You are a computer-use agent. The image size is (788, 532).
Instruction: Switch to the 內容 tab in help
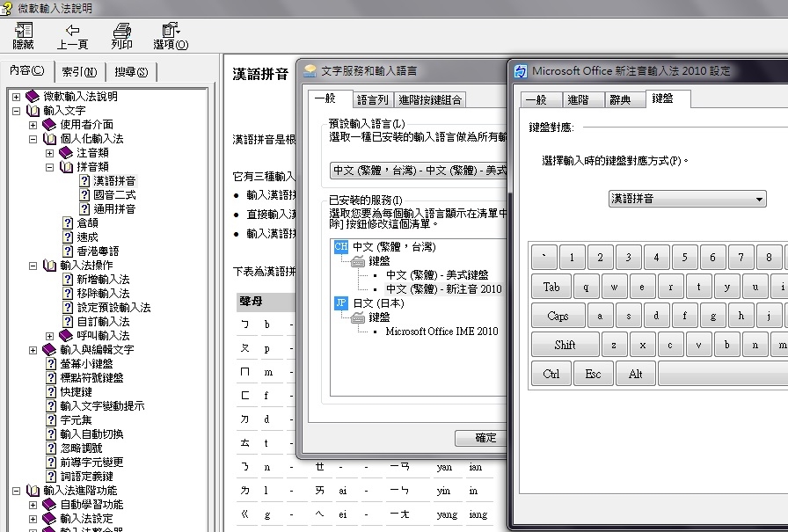[27, 71]
